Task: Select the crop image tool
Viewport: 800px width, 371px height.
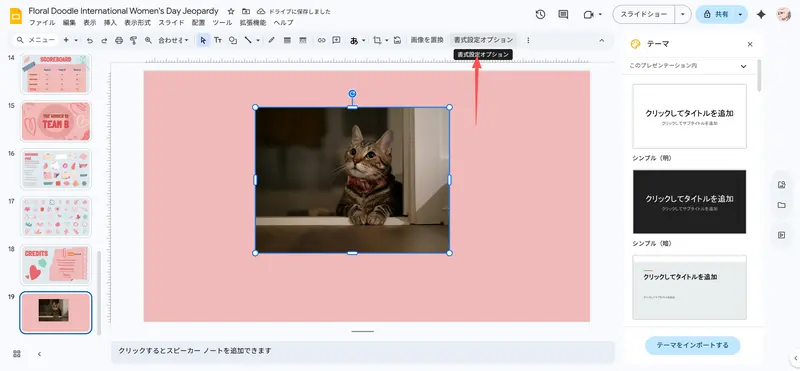Action: coord(378,40)
